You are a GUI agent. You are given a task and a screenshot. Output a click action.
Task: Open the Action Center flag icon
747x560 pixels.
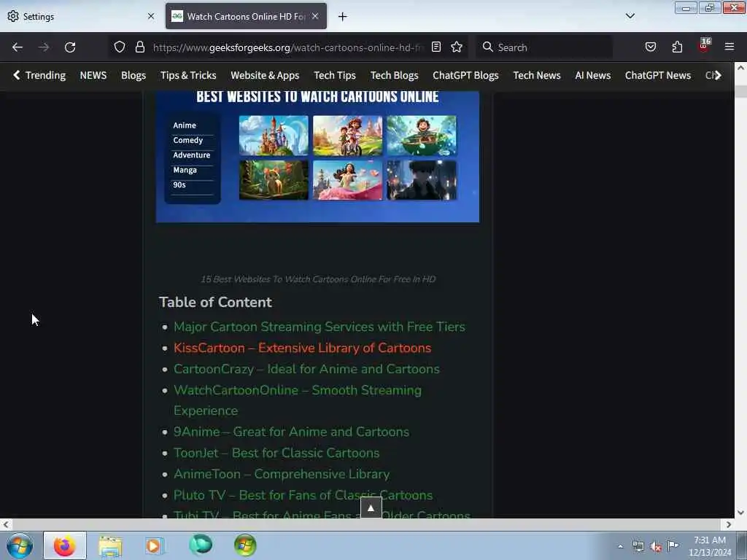tap(673, 546)
